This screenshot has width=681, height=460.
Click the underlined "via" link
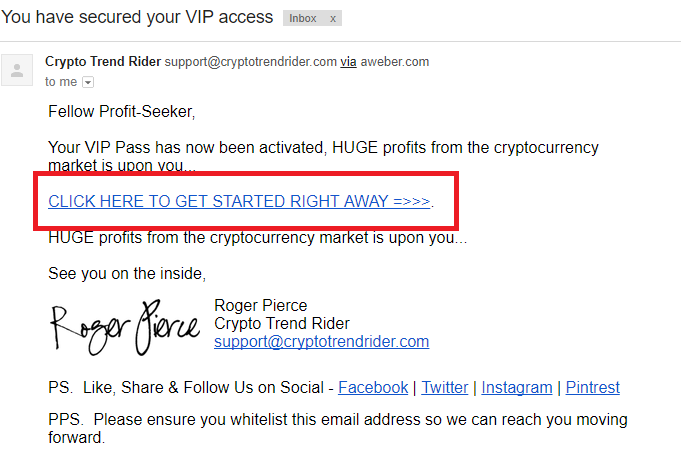[348, 62]
